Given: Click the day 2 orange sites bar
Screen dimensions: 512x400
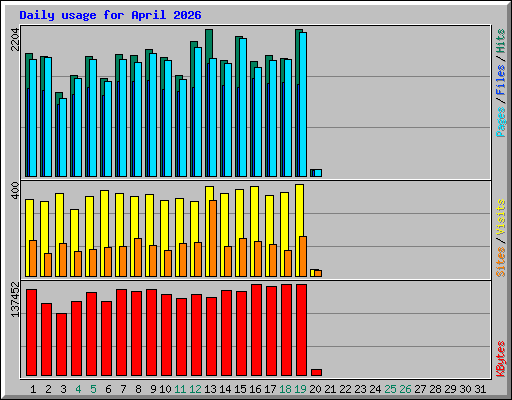Looking at the screenshot, I should coord(48,265).
